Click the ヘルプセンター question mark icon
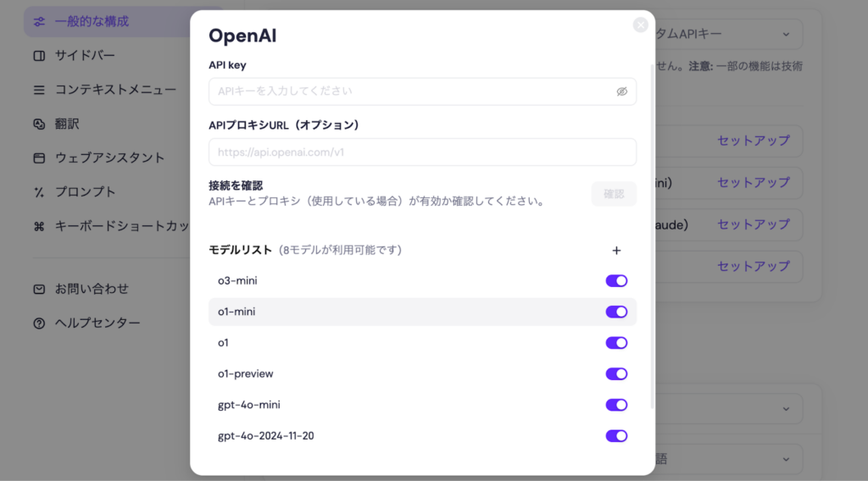The image size is (868, 481). pos(39,323)
